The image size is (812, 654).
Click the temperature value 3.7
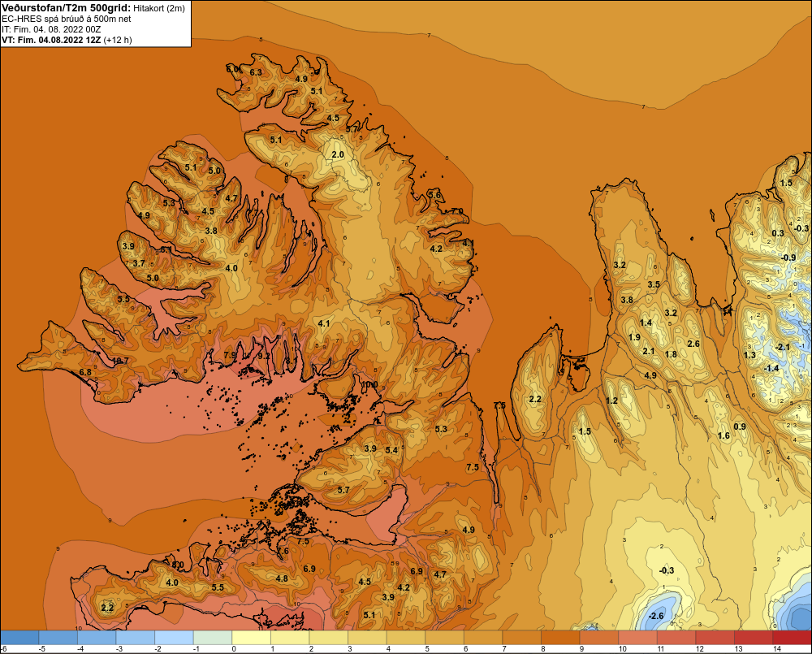139,263
